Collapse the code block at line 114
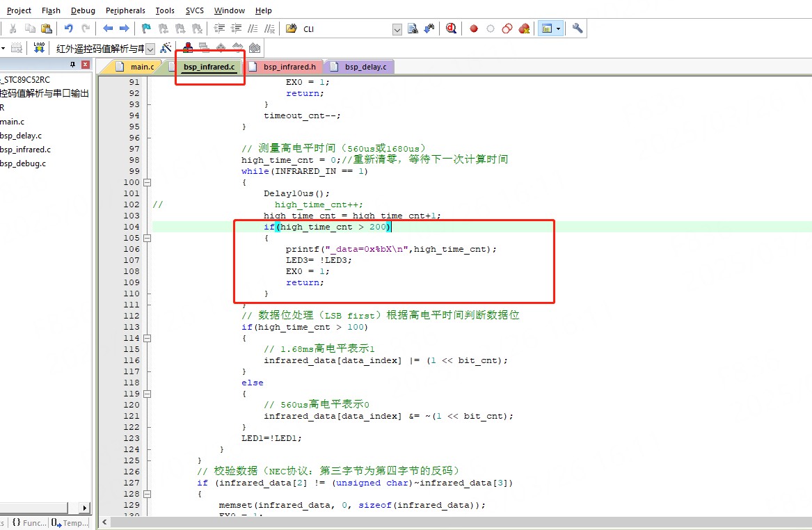 coord(147,338)
